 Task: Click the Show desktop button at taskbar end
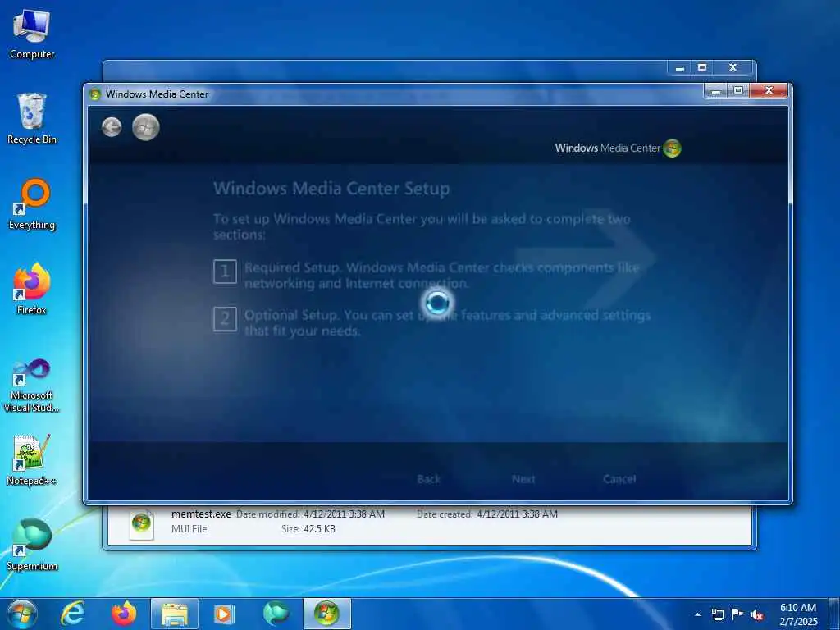[x=834, y=614]
